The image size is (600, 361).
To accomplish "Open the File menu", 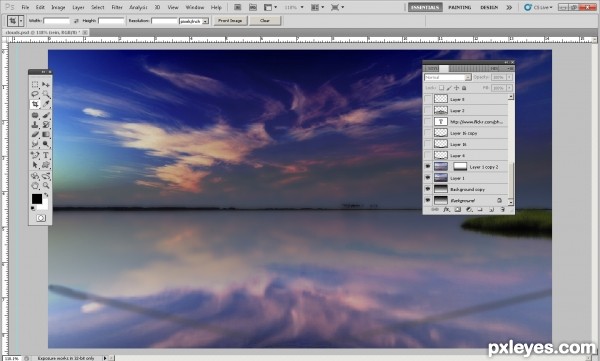I will pyautogui.click(x=25, y=7).
